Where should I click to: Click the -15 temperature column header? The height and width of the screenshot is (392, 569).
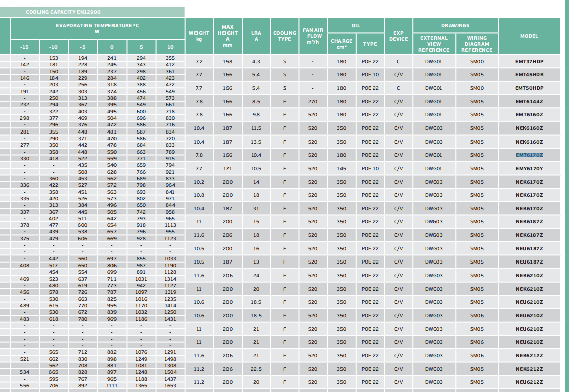24,47
